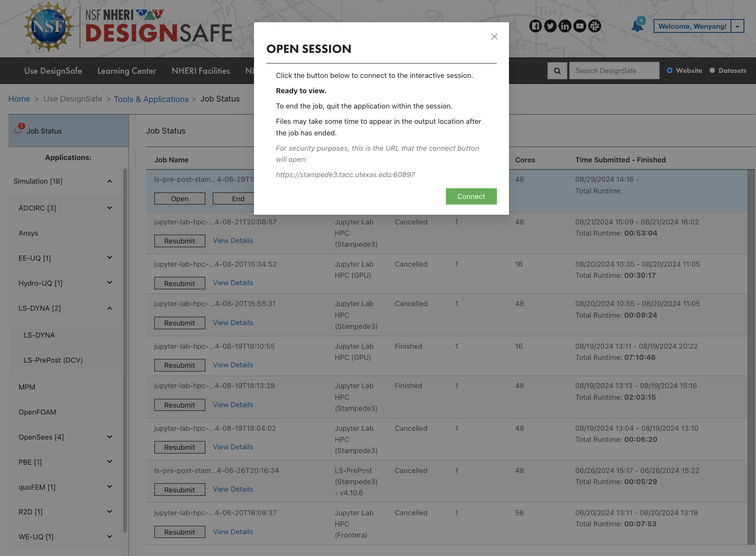756x556 pixels.
Task: Go to Tools & Applications breadcrumb link
Action: (151, 99)
